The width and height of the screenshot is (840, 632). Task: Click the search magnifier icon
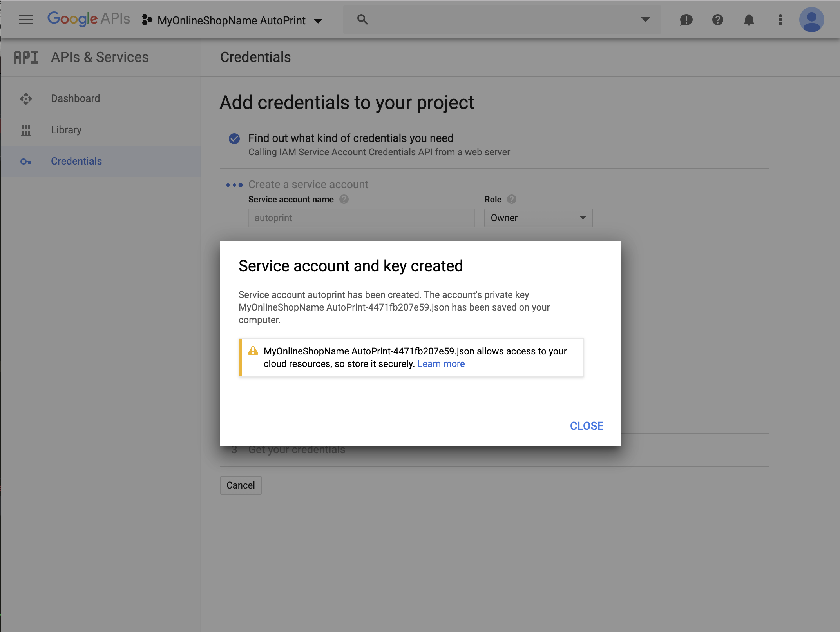click(362, 20)
